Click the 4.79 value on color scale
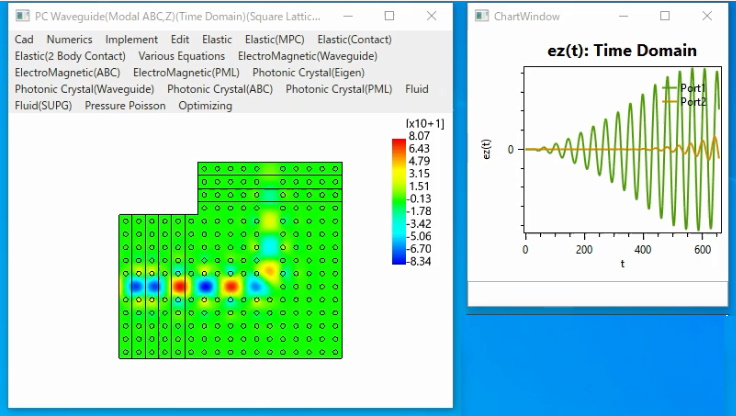736x416 pixels. point(419,161)
